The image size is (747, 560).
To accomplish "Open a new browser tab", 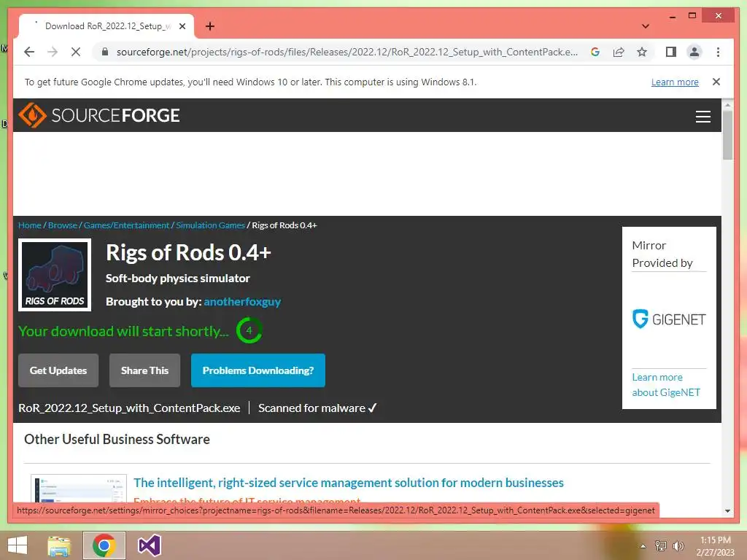I will click(x=209, y=26).
